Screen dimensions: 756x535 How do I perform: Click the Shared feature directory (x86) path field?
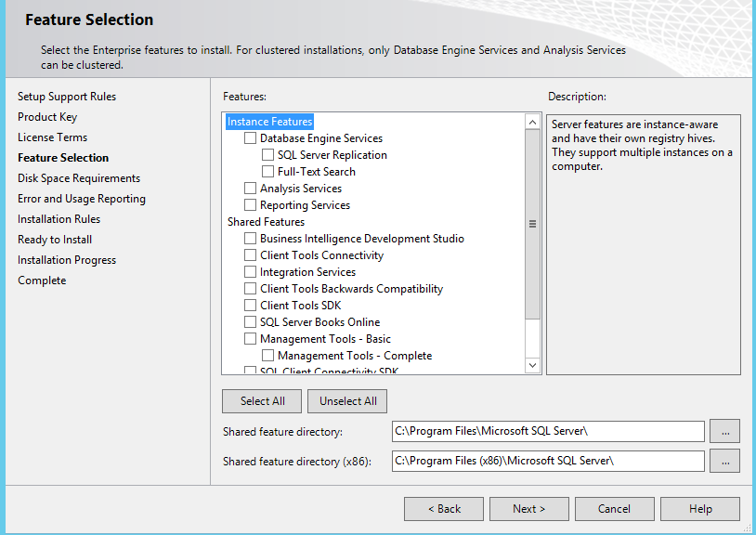pos(548,462)
